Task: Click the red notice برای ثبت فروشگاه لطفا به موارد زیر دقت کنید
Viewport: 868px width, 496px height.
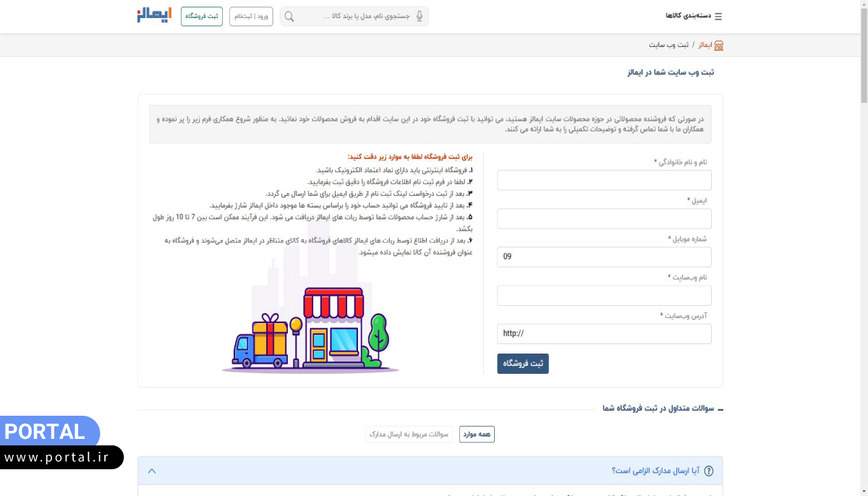Action: (x=409, y=156)
